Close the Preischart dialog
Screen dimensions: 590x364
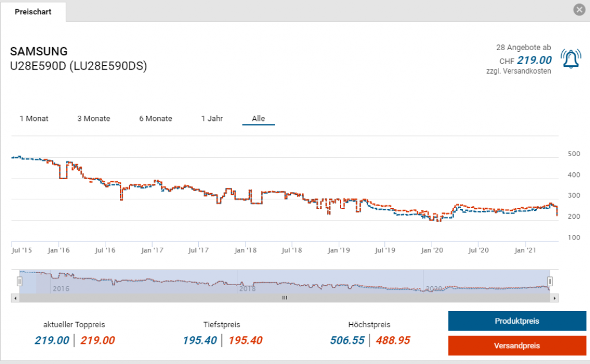[579, 10]
